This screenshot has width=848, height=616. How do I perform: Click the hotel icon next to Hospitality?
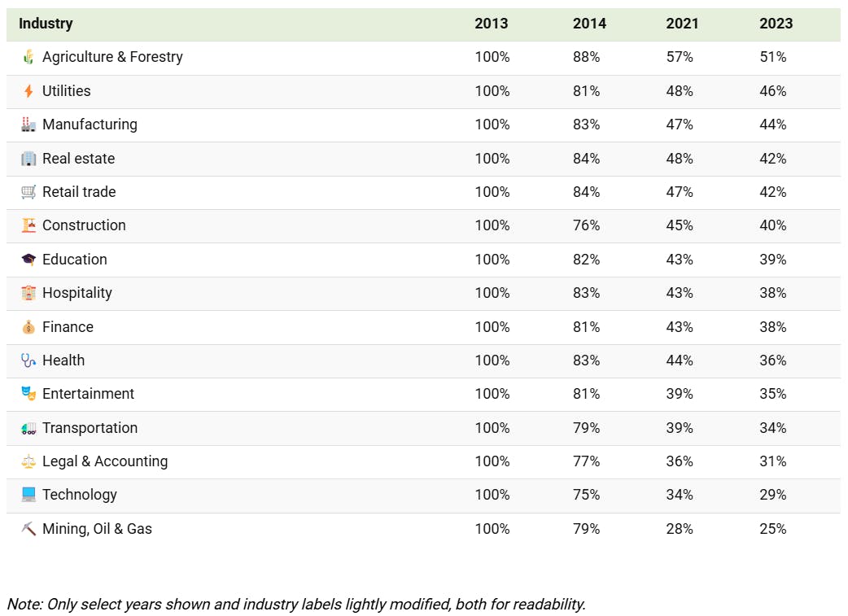tap(28, 293)
